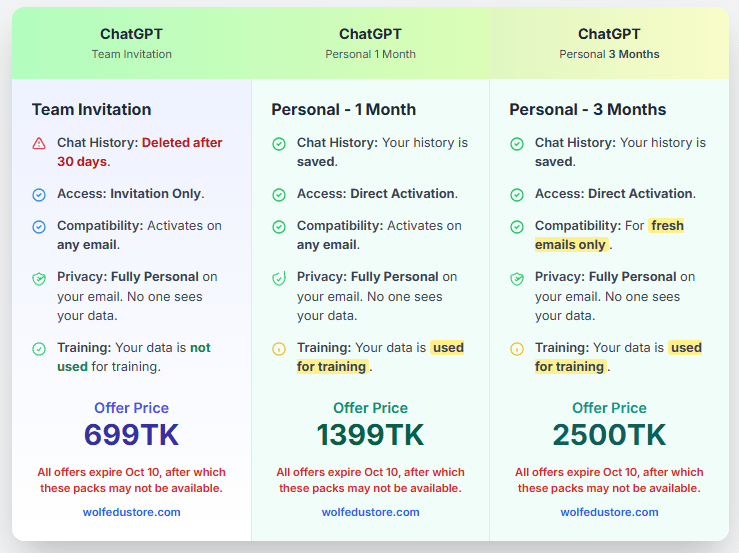739x553 pixels.
Task: Select the ChatGPT Personal 3 Months header tab
Action: pyautogui.click(x=609, y=43)
